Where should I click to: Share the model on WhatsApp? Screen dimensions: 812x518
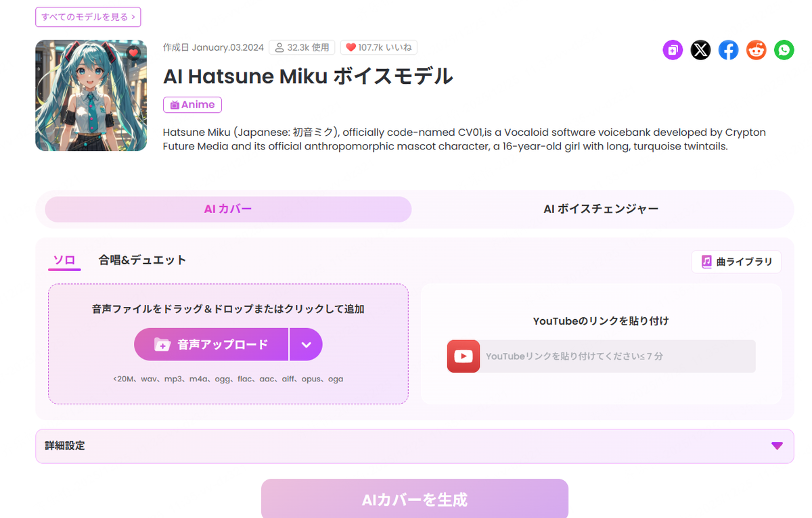click(x=784, y=50)
